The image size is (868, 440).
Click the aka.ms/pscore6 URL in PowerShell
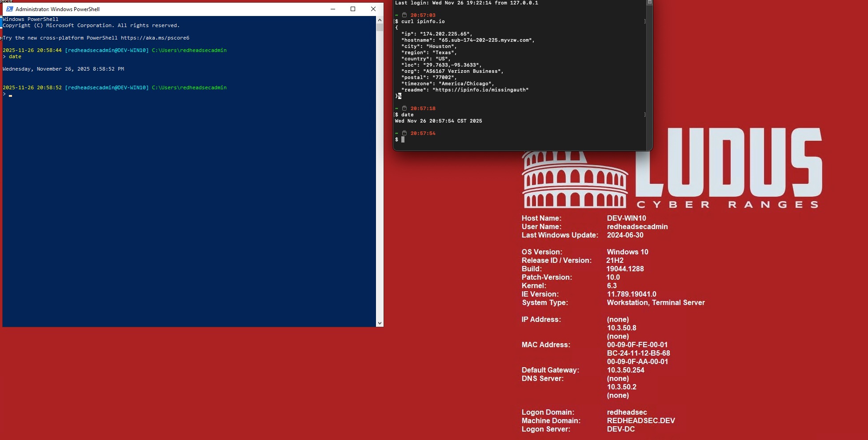[155, 38]
